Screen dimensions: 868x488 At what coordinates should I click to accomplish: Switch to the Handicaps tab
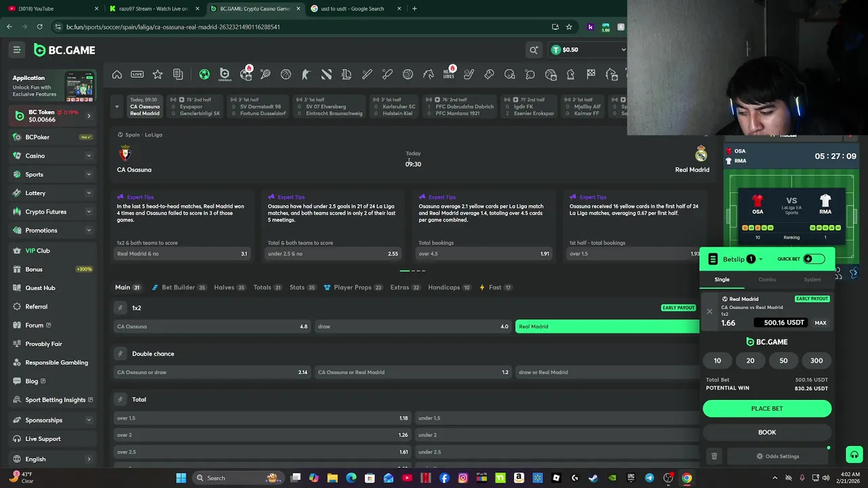point(448,287)
